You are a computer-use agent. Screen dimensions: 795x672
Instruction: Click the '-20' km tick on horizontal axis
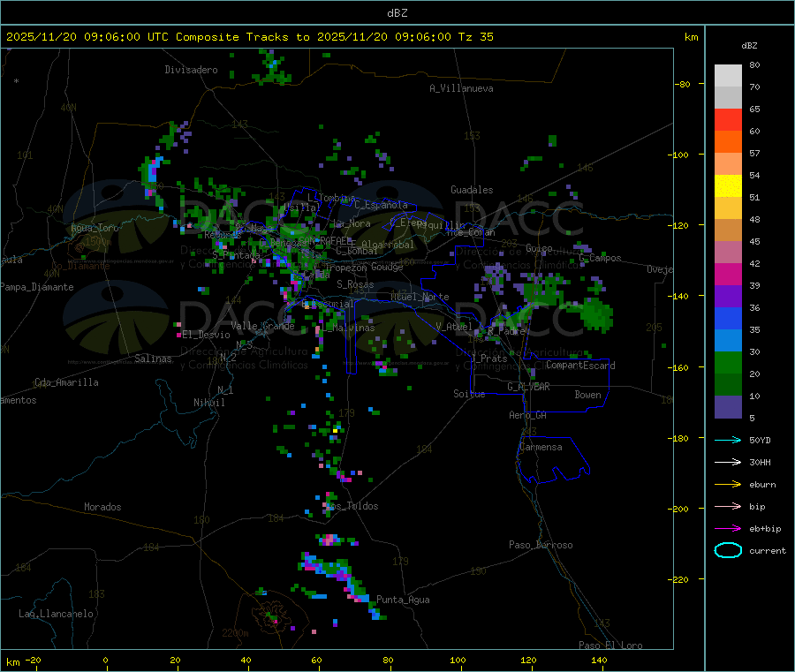[34, 661]
